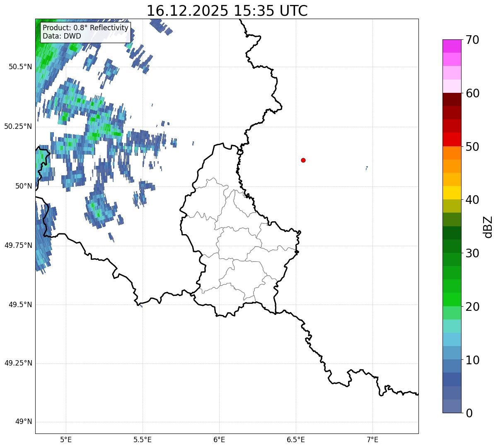Click the 50°N latitude label
The width and height of the screenshot is (498, 448).
coord(24,186)
